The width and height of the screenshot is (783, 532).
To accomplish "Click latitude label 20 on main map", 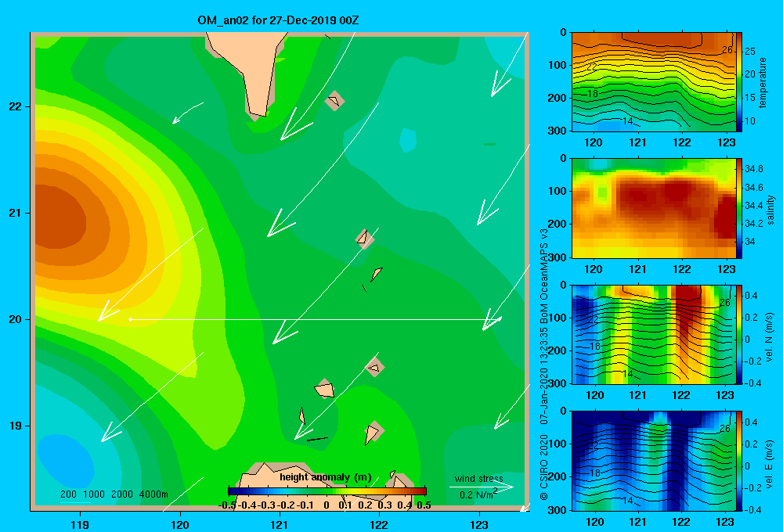I will (16, 319).
